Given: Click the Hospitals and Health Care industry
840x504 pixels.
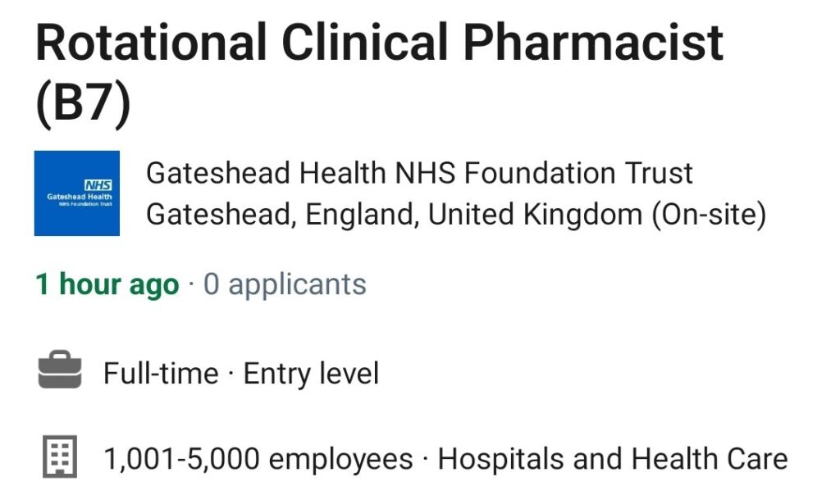Looking at the screenshot, I should [x=613, y=459].
